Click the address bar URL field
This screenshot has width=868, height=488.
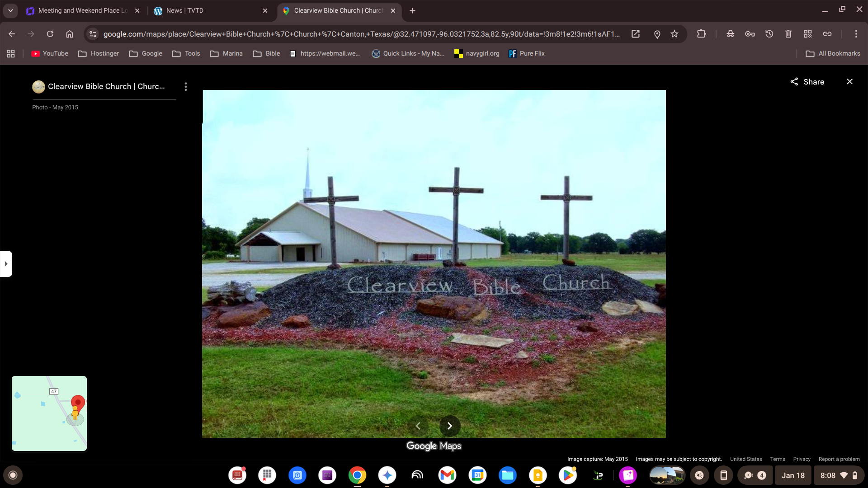(362, 34)
